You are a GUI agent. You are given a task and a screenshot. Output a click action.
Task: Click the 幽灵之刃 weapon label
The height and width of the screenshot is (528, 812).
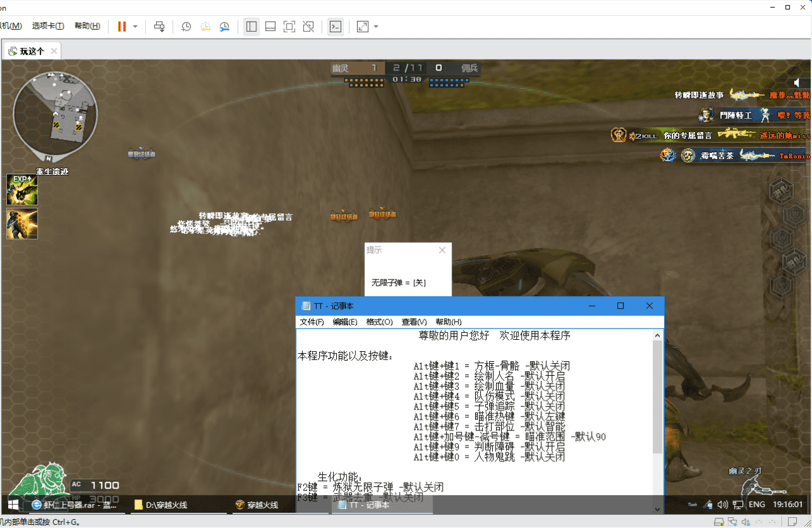[x=745, y=471]
